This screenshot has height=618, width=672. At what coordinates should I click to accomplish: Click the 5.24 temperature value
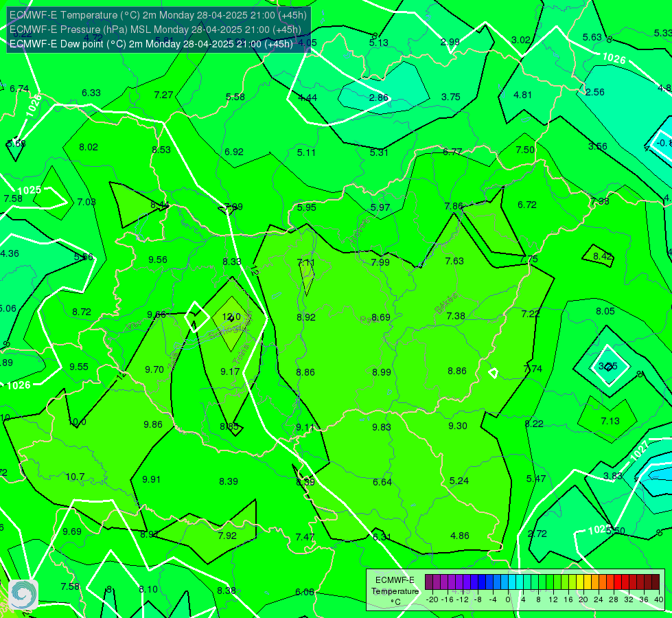coord(459,481)
